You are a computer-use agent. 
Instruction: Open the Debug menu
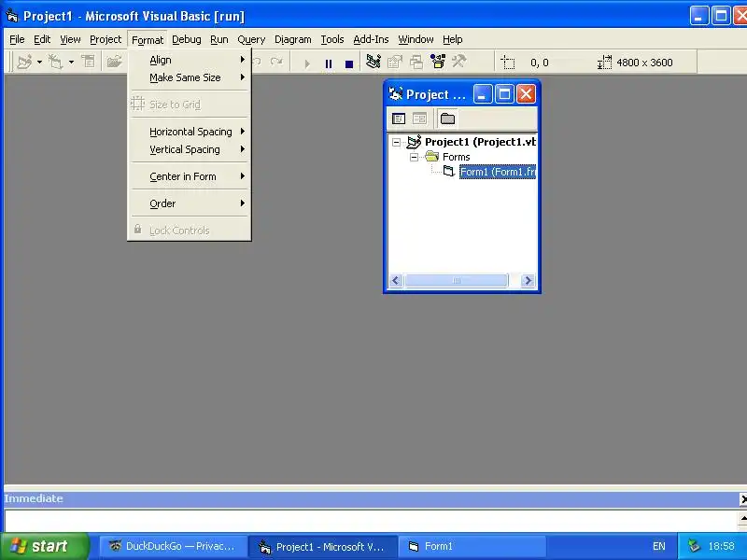[x=186, y=39]
